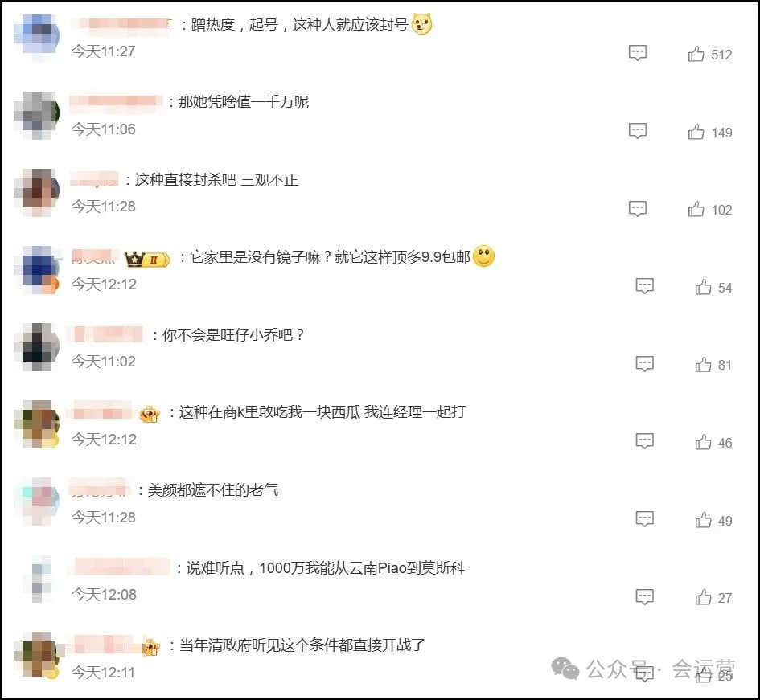Open reply icon for 那她凭啥值一千万呢 comment
The width and height of the screenshot is (760, 700).
tap(638, 131)
